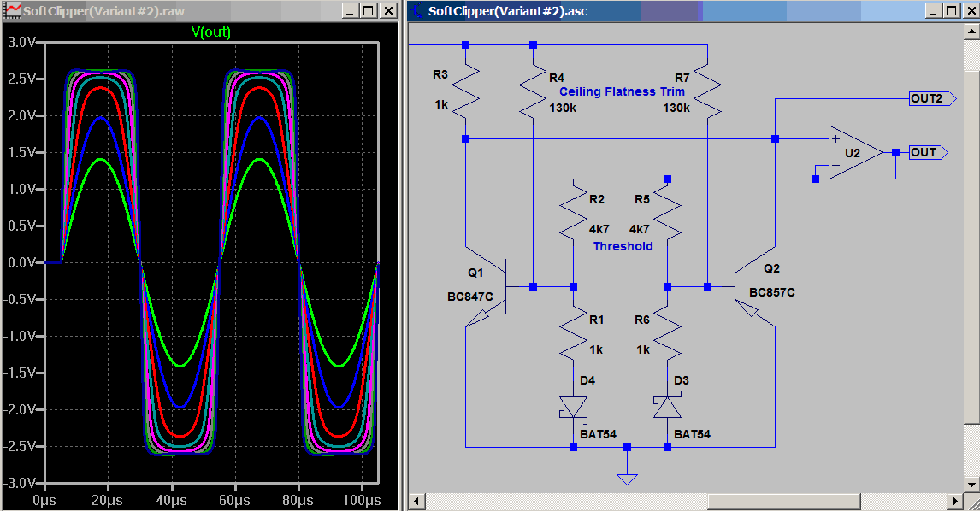Click the 0.0V axis label on the plot
980x511 pixels.
(x=21, y=262)
